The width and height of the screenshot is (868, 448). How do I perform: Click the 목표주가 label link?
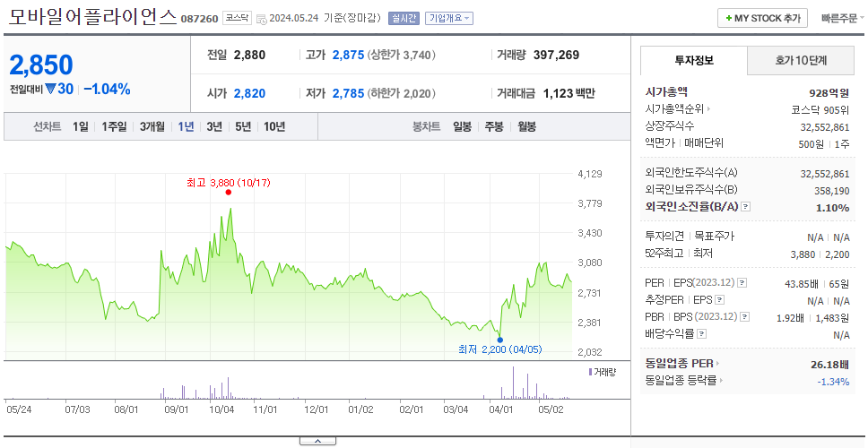[714, 237]
